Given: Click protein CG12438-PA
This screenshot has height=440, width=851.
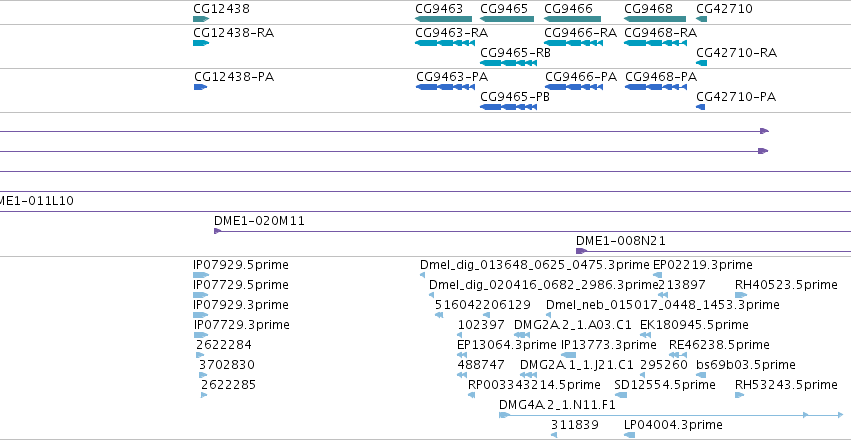Looking at the screenshot, I should (234, 77).
